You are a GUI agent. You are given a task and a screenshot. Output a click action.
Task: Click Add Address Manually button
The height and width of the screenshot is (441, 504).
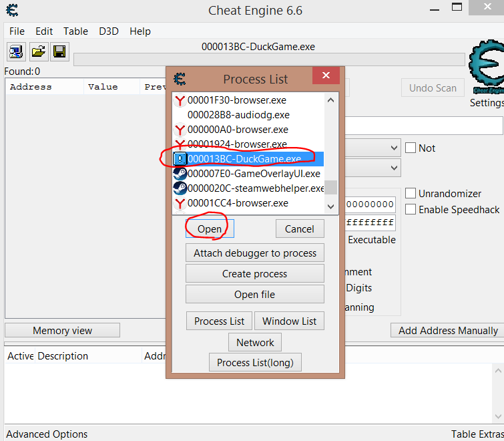[448, 330]
